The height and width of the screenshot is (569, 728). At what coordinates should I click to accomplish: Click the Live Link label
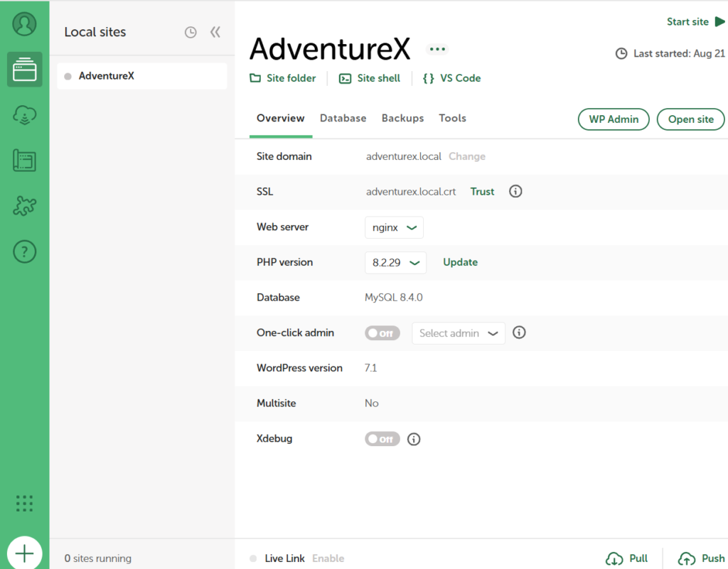pyautogui.click(x=284, y=558)
